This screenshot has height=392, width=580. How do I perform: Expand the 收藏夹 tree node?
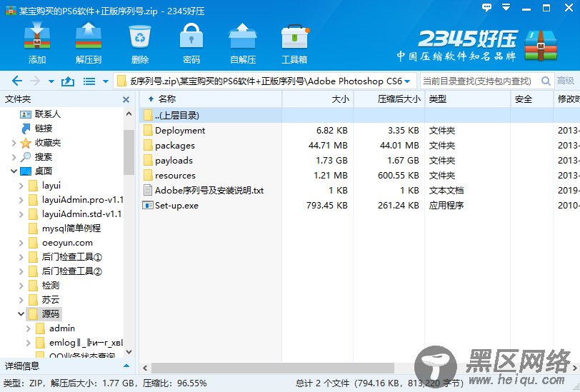click(14, 143)
